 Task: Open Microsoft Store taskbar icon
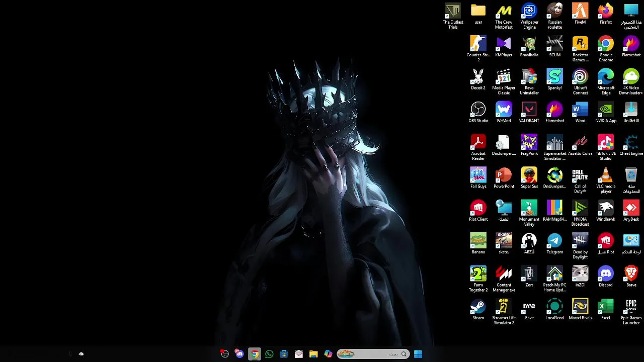(284, 354)
